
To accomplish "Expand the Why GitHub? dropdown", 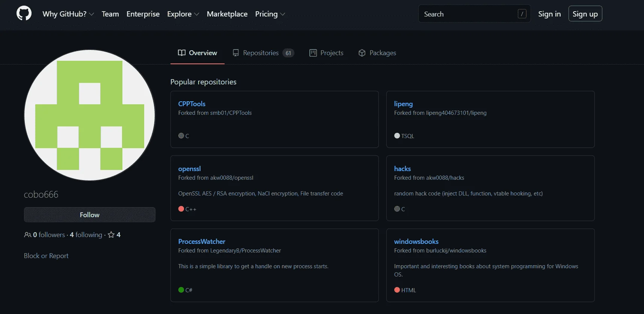I will coord(68,14).
